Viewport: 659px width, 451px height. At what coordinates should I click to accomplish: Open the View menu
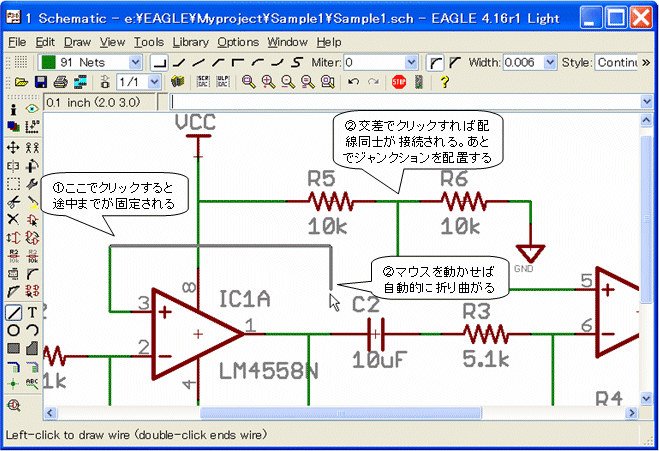click(112, 42)
